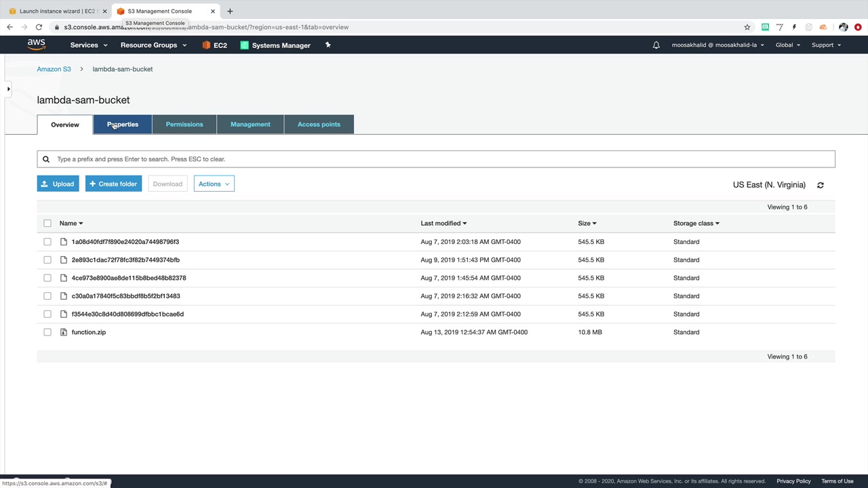Image resolution: width=868 pixels, height=488 pixels.
Task: Go back with the browser back arrow
Action: tap(9, 27)
